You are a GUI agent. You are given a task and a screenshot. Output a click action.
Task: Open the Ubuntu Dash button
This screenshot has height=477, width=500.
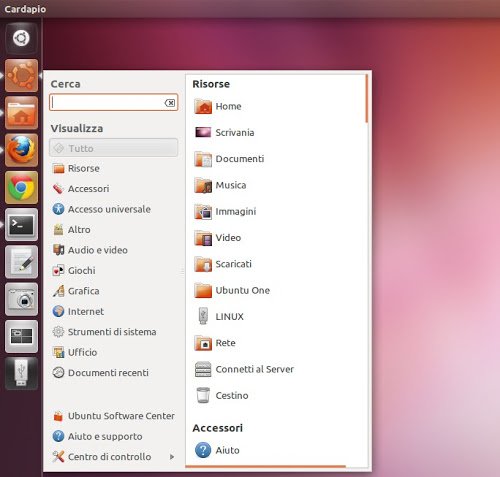point(21,38)
